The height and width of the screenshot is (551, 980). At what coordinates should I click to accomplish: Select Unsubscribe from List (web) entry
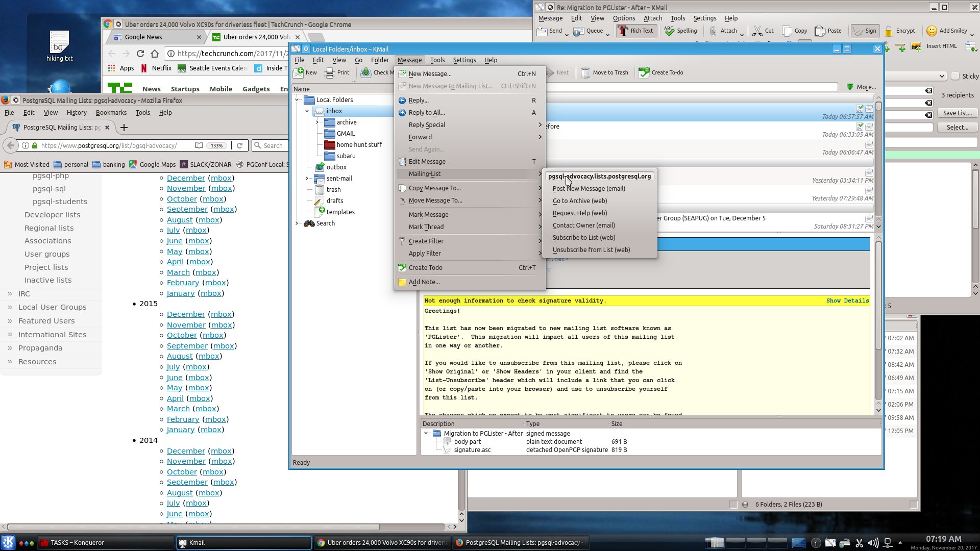tap(591, 250)
